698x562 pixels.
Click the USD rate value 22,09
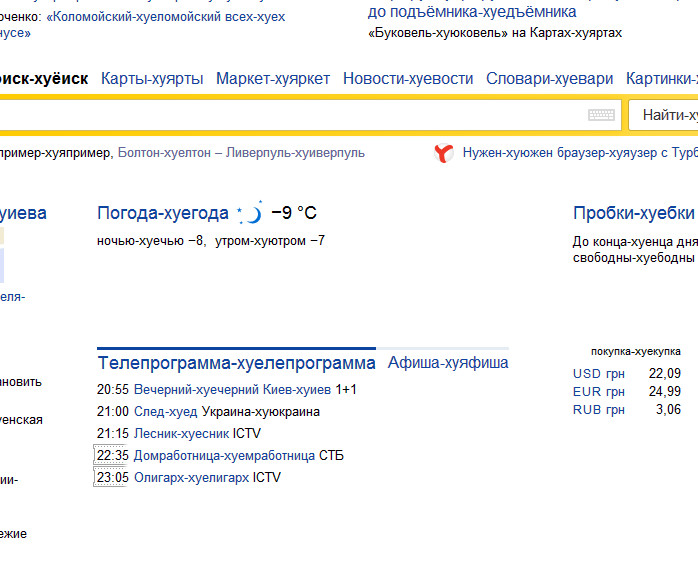tap(665, 373)
